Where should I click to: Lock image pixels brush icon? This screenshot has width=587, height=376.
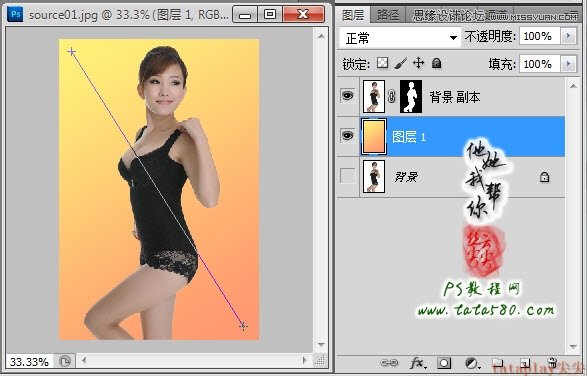[x=401, y=63]
